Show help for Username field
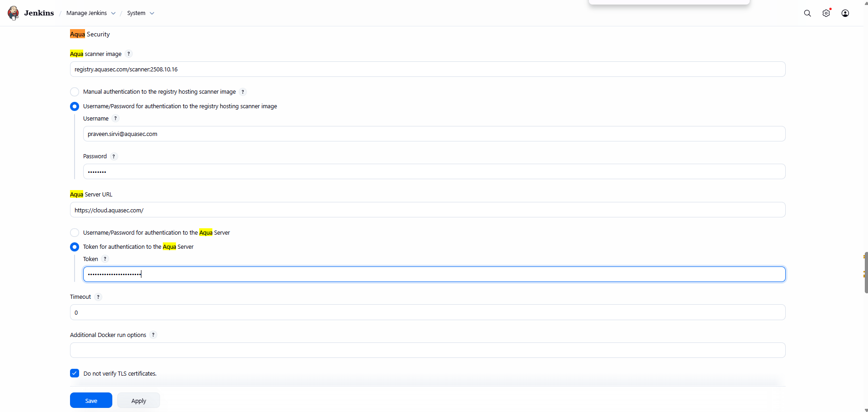 (115, 118)
